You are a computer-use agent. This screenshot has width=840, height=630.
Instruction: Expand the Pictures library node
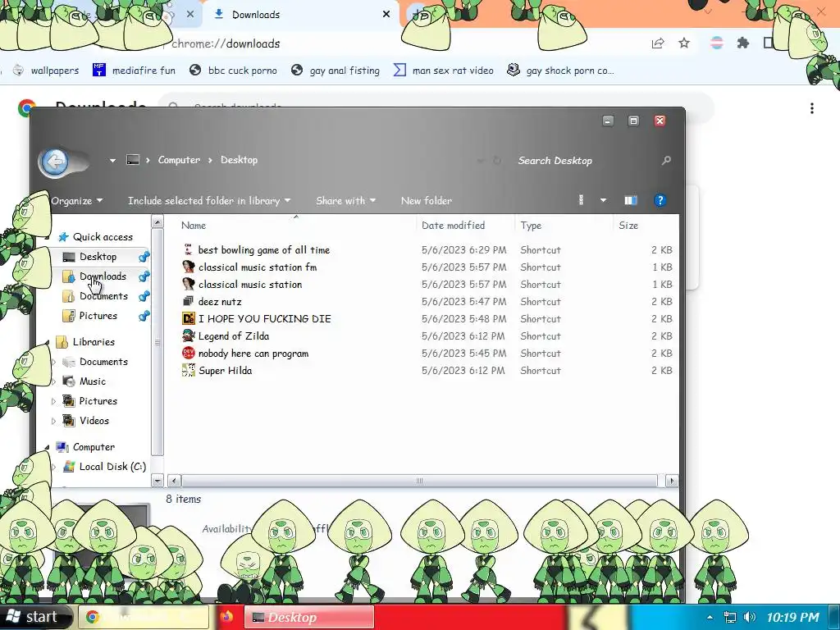click(53, 401)
